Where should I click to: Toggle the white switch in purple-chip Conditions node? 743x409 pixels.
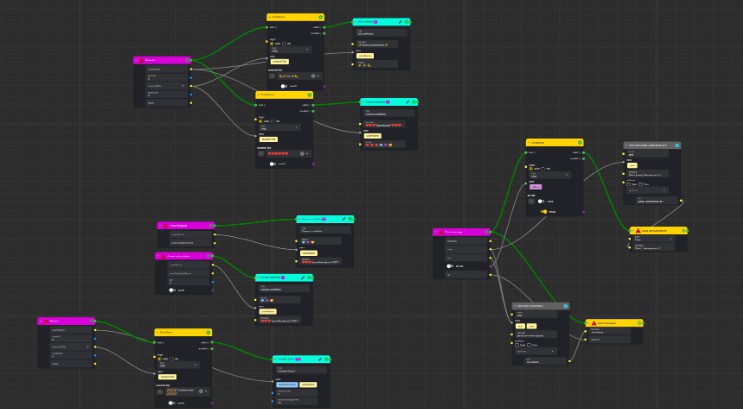pyautogui.click(x=541, y=201)
